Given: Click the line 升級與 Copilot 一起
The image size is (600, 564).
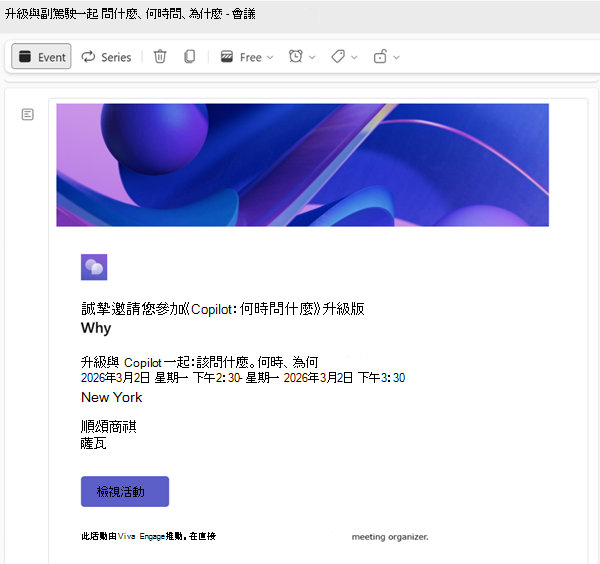Looking at the screenshot, I should click(199, 362).
